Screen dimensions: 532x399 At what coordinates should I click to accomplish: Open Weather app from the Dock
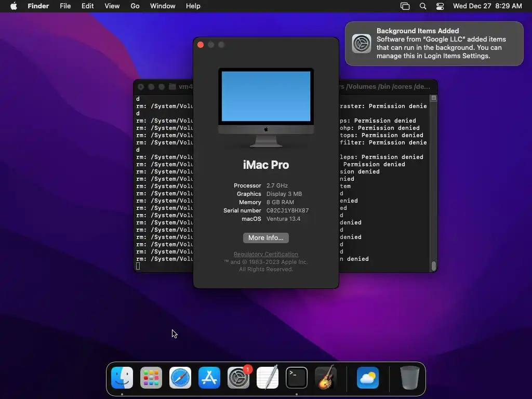click(368, 378)
